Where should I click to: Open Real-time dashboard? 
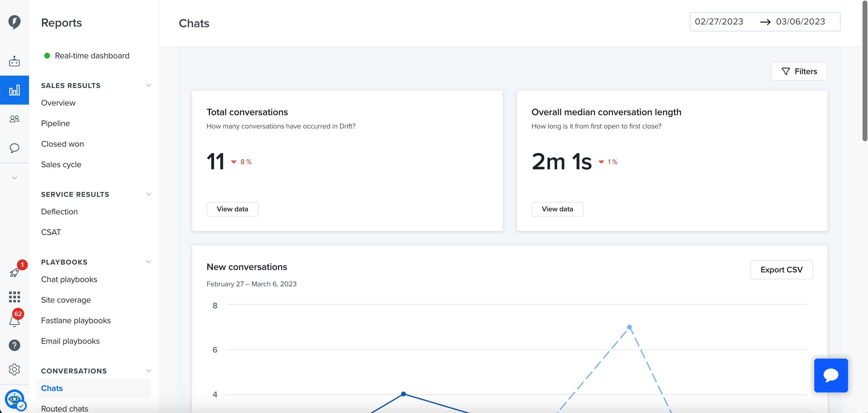[x=92, y=56]
